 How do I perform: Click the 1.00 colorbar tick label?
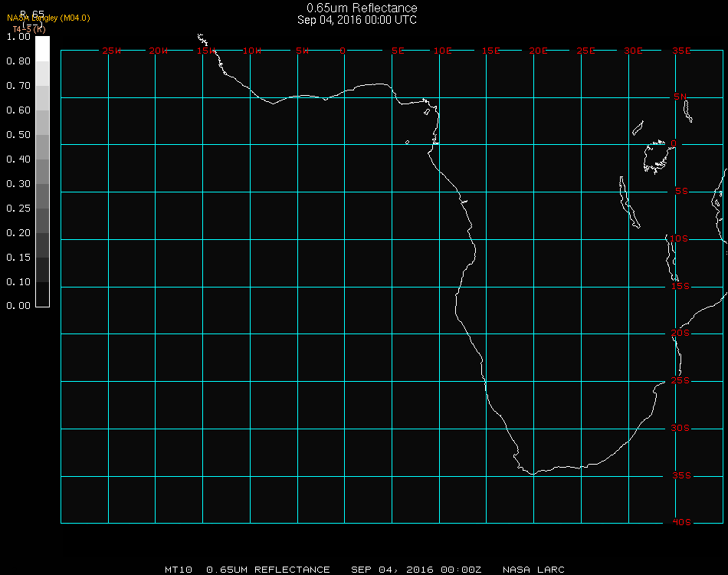tap(18, 37)
